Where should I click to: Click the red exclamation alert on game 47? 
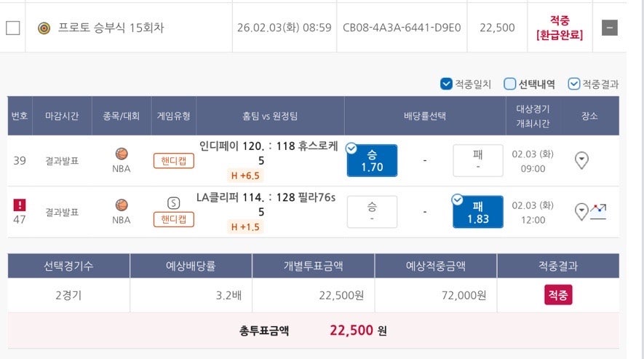[x=20, y=205]
